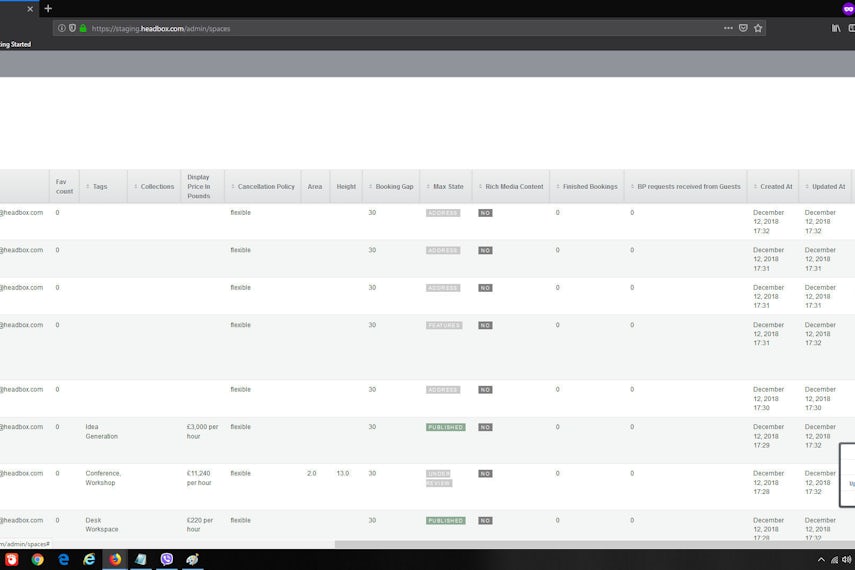
Task: Click FEATURES state badge
Action: (444, 325)
